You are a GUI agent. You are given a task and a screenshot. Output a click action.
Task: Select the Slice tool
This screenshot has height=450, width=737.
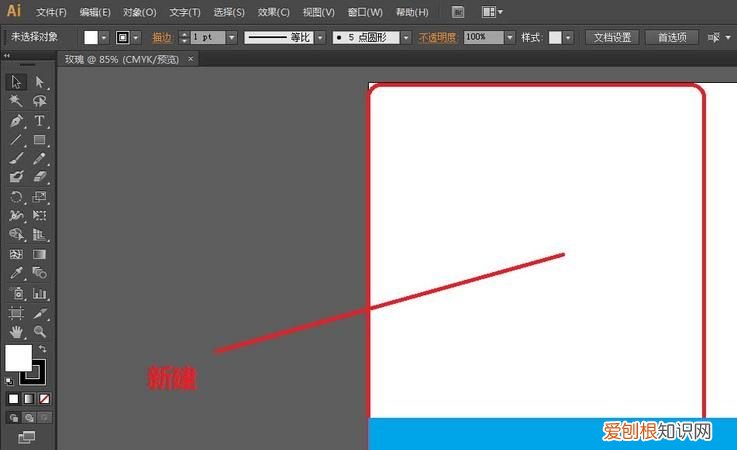click(x=39, y=313)
